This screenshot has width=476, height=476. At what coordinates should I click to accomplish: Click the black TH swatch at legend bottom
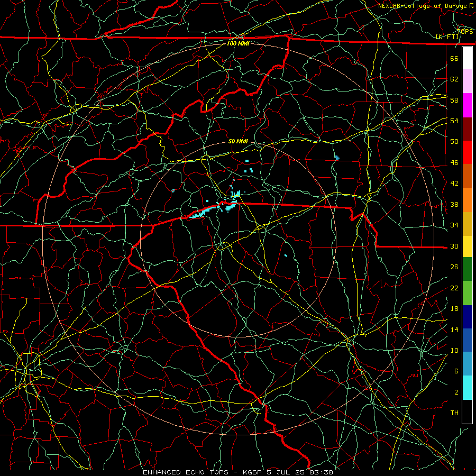467,411
